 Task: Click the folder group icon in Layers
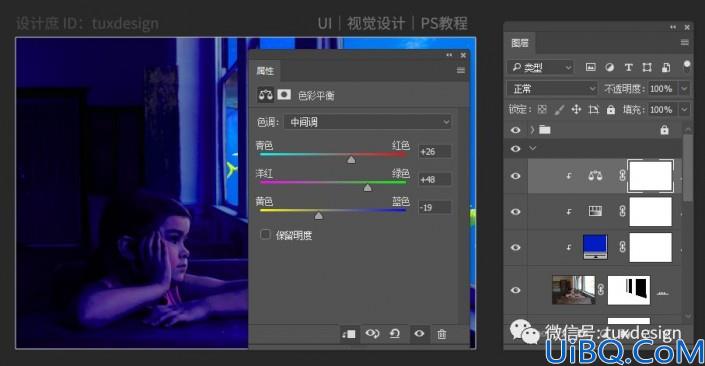tap(545, 130)
